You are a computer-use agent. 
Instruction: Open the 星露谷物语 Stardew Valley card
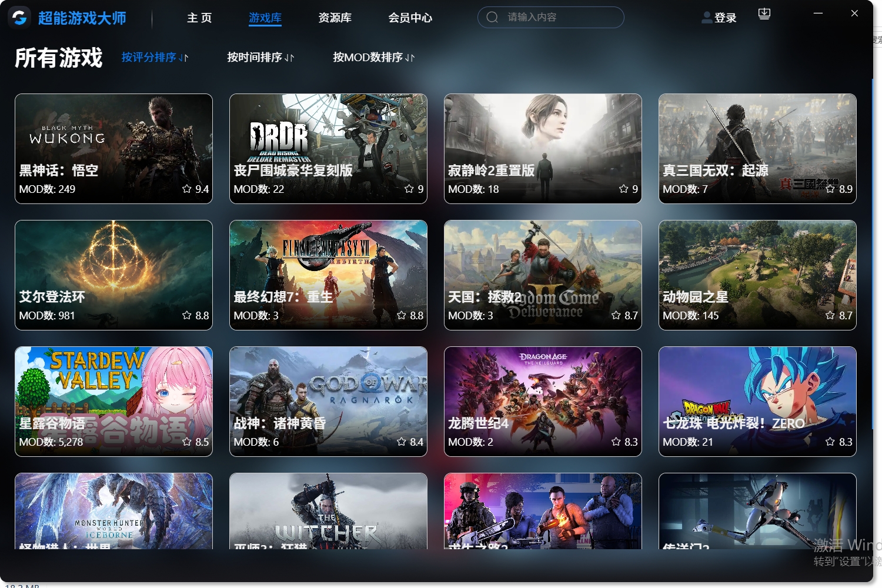pos(113,402)
